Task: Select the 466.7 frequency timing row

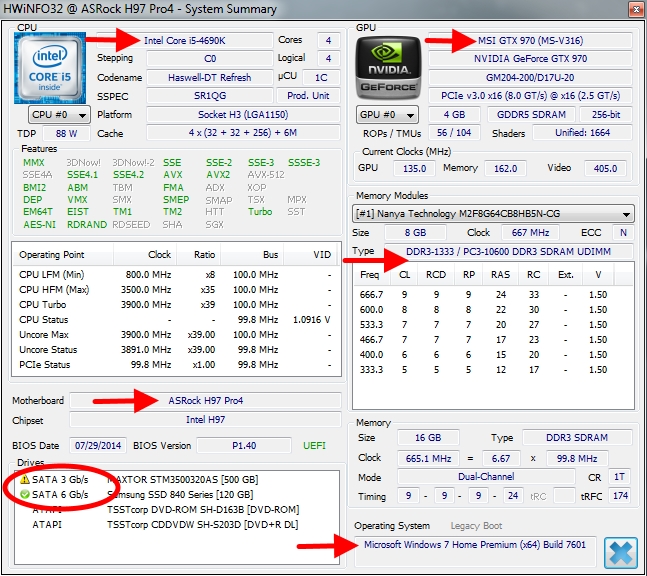Action: [493, 340]
